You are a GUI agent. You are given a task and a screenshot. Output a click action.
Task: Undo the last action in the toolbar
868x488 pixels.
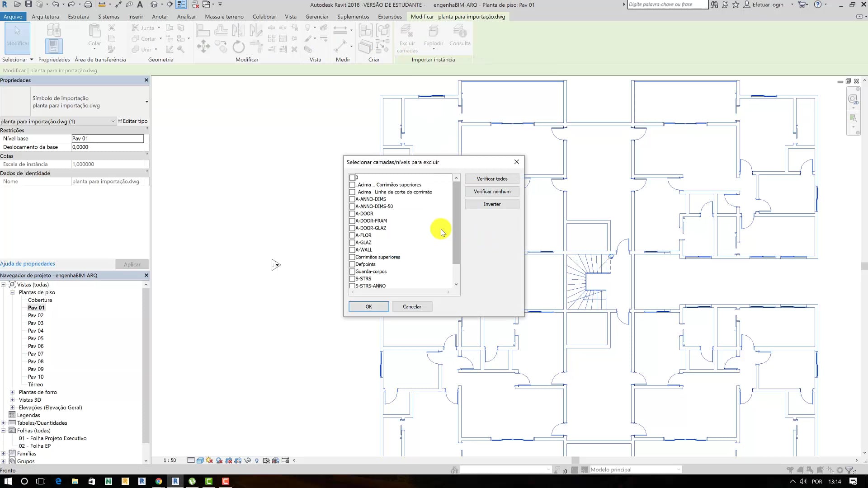[55, 5]
